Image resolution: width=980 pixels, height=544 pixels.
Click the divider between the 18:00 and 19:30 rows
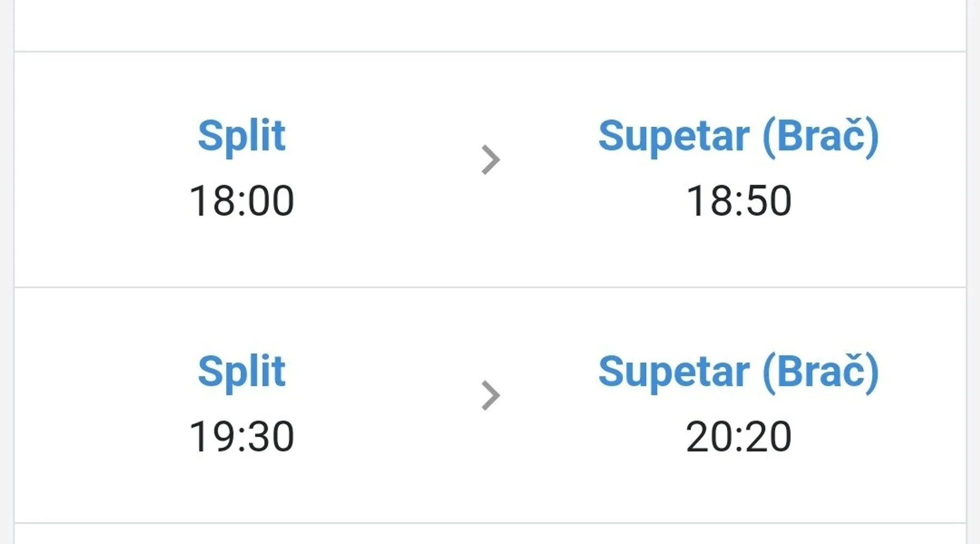click(x=490, y=287)
